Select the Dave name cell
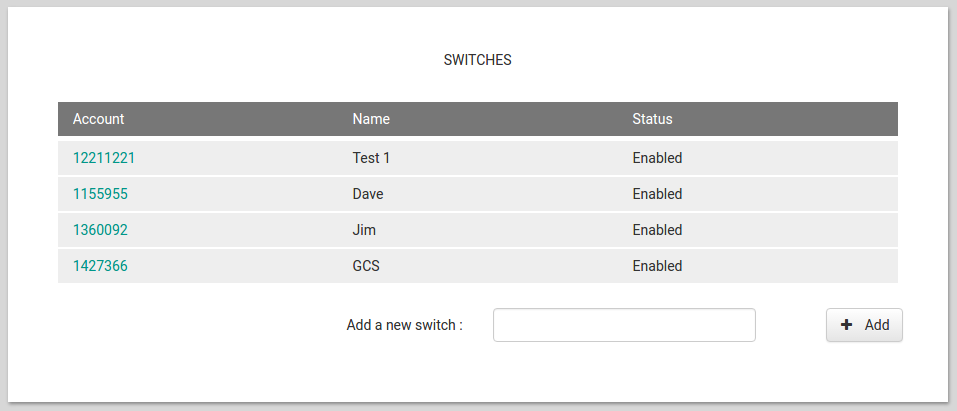 click(368, 194)
